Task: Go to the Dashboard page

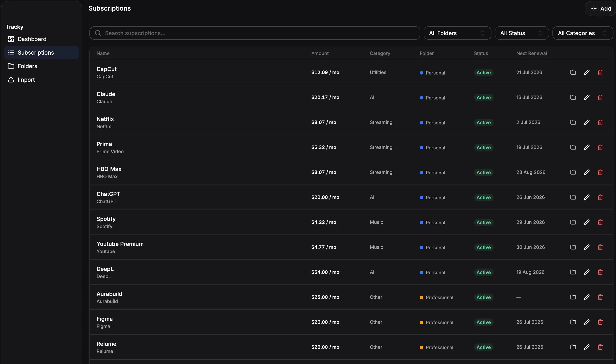Action: tap(42, 39)
